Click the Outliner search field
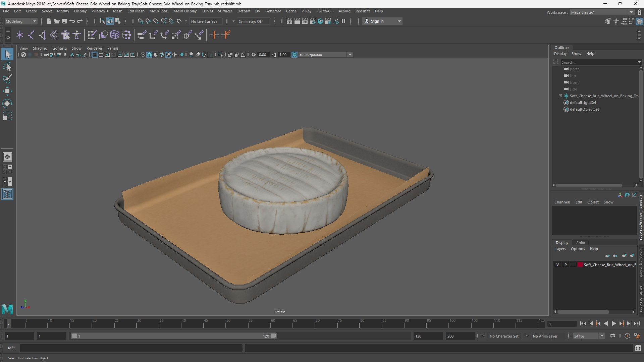Image resolution: width=644 pixels, height=362 pixels. click(x=599, y=62)
